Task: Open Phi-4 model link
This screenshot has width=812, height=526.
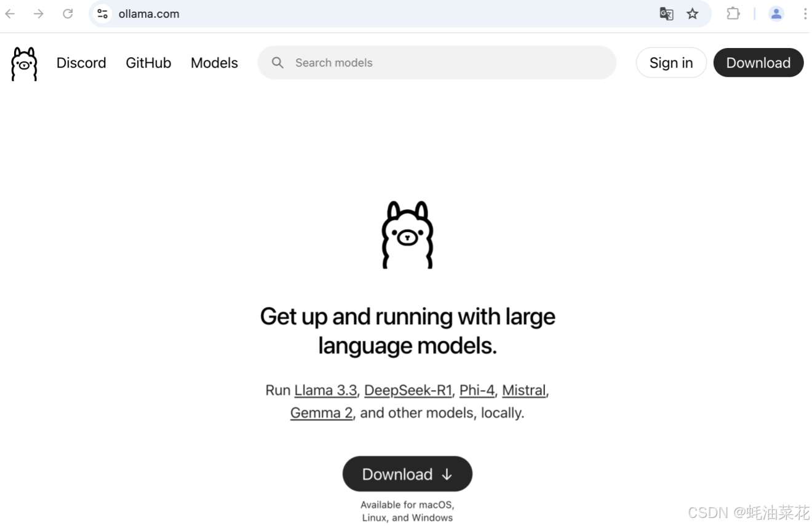Action: tap(477, 391)
